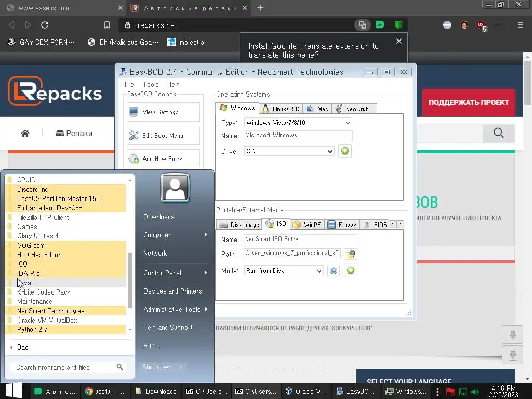Open the CPUID folder in Start menu

pos(66,180)
